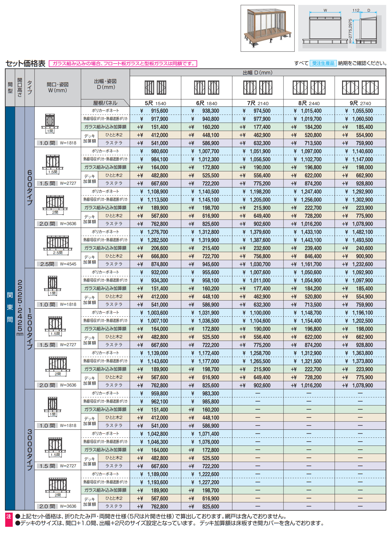The image size is (392, 534).
Task: Select the 7尺 2140 door diagram icon
Action: pyautogui.click(x=257, y=88)
